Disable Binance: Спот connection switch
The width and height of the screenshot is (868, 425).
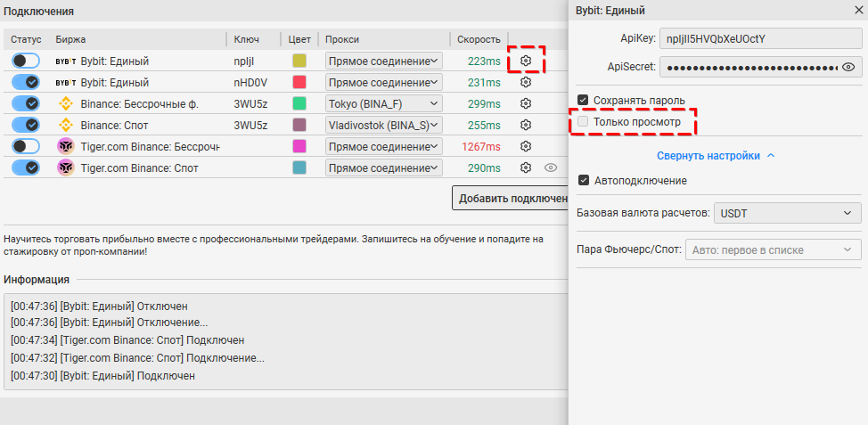pos(26,125)
